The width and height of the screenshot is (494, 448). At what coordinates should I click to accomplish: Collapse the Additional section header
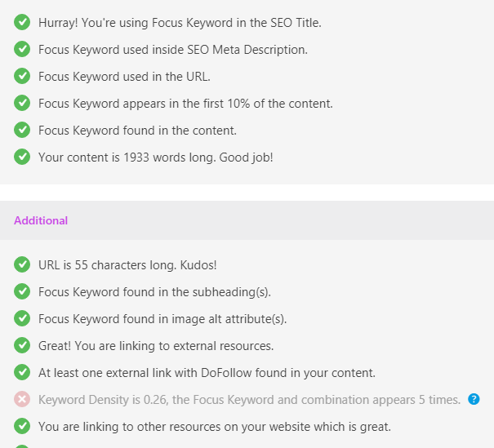click(41, 220)
